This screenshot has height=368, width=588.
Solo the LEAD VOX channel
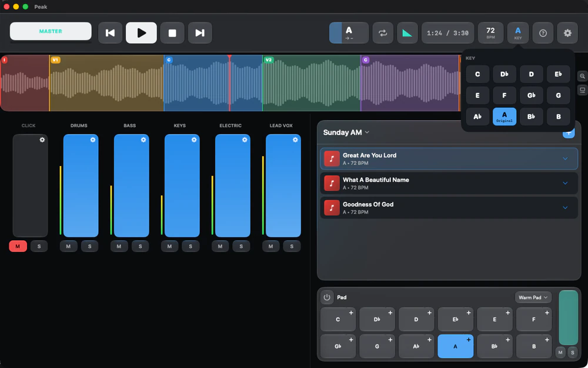point(292,246)
